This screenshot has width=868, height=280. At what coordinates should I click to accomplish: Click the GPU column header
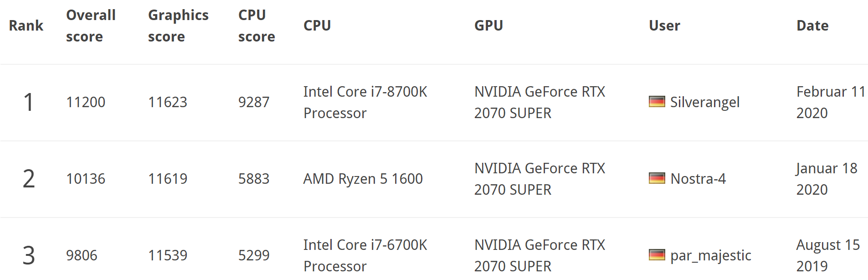488,26
